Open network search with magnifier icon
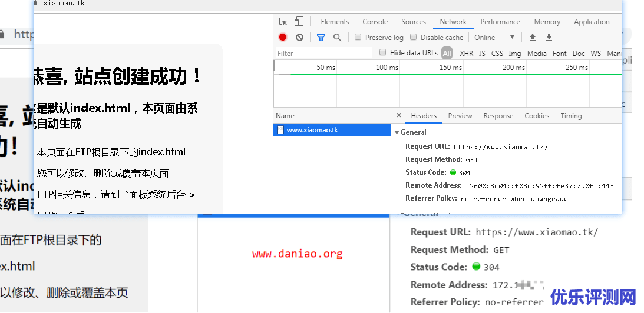This screenshot has height=313, width=644. coord(337,37)
